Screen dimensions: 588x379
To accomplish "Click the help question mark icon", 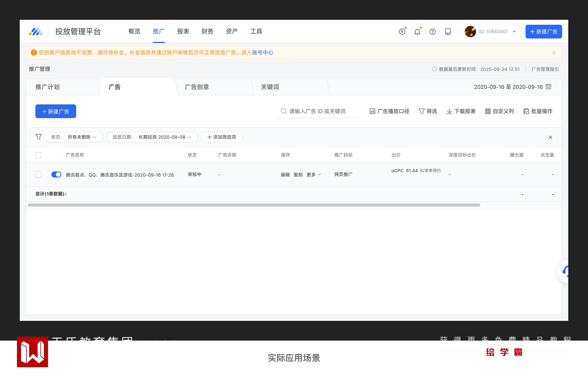I will 432,32.
